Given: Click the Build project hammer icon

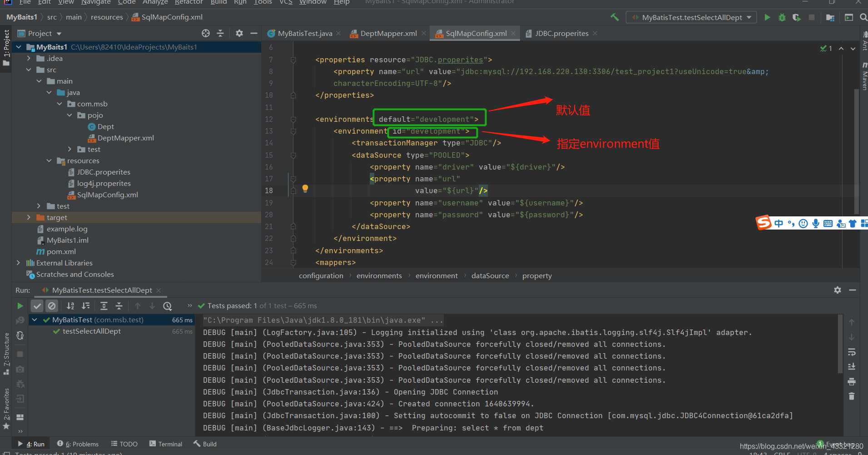Looking at the screenshot, I should tap(615, 17).
